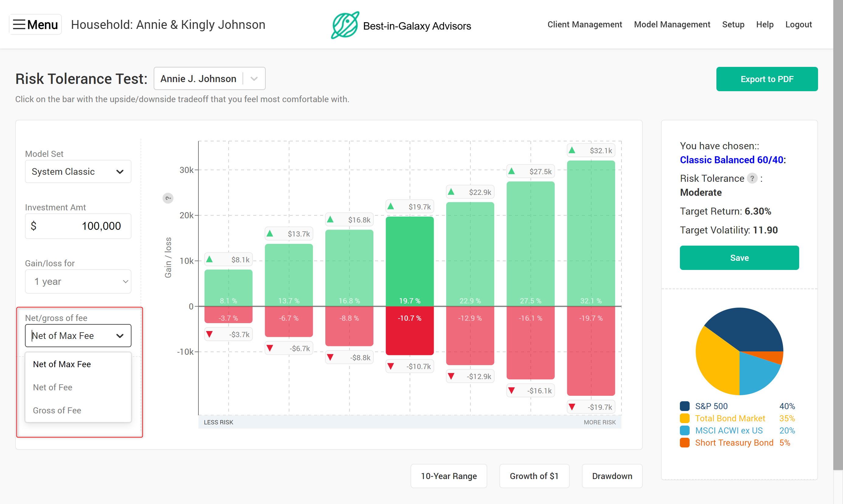
Task: Click the Best-in-Galaxy planet logo
Action: [345, 25]
